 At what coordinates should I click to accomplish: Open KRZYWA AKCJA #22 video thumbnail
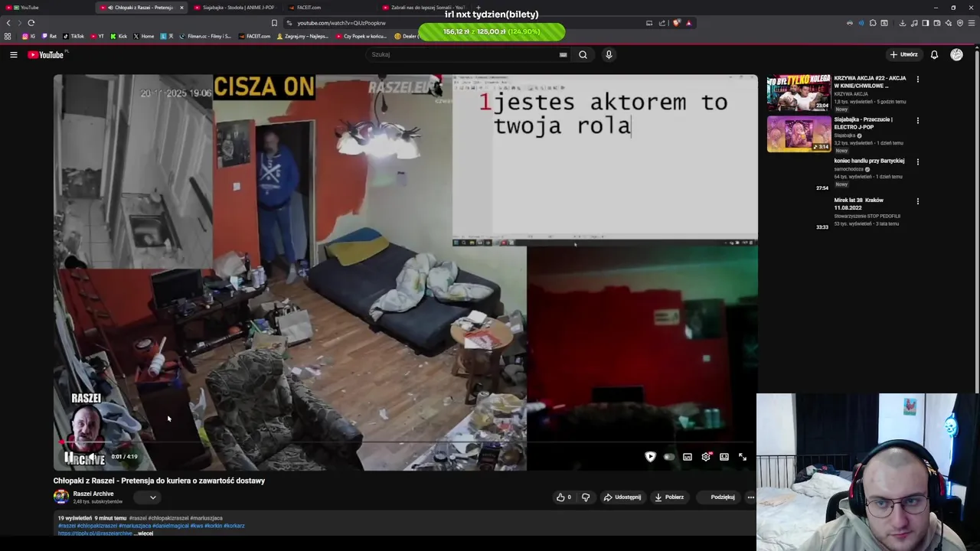point(799,93)
